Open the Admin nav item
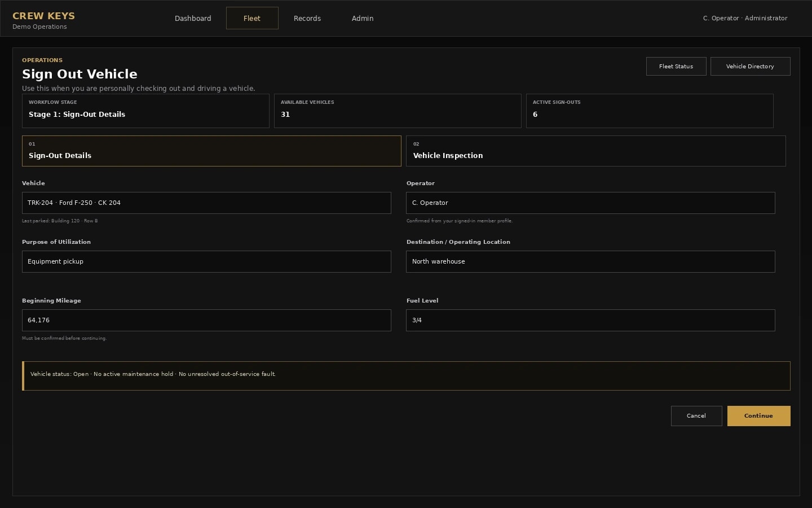This screenshot has width=812, height=508. pos(363,18)
